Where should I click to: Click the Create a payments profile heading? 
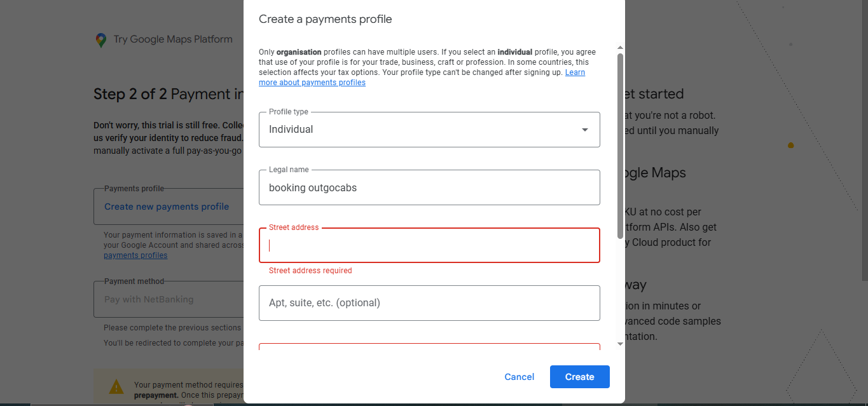tap(325, 19)
